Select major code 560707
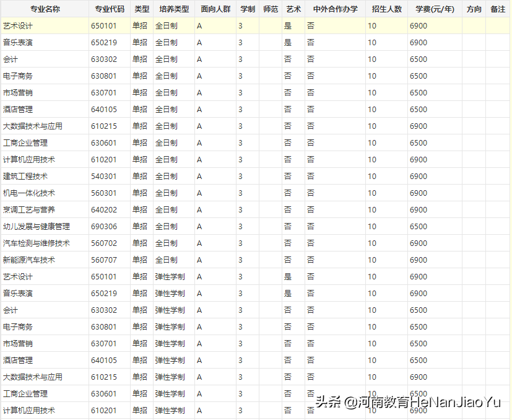This screenshot has width=512, height=420. (104, 260)
